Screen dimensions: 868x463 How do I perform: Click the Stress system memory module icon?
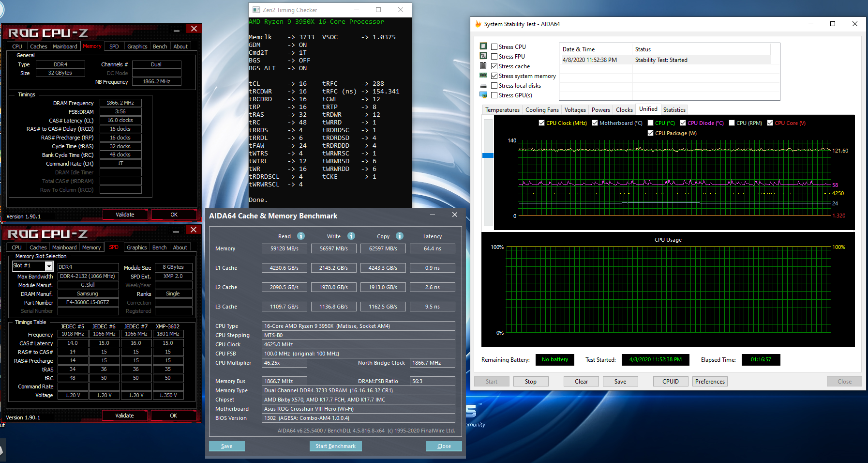click(483, 75)
